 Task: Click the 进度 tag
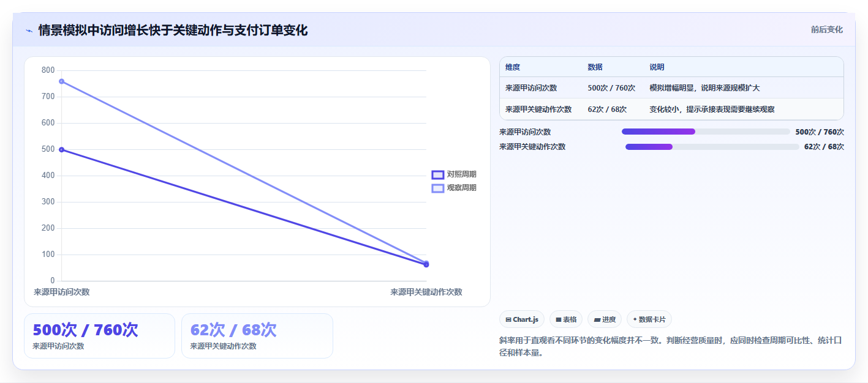point(605,319)
